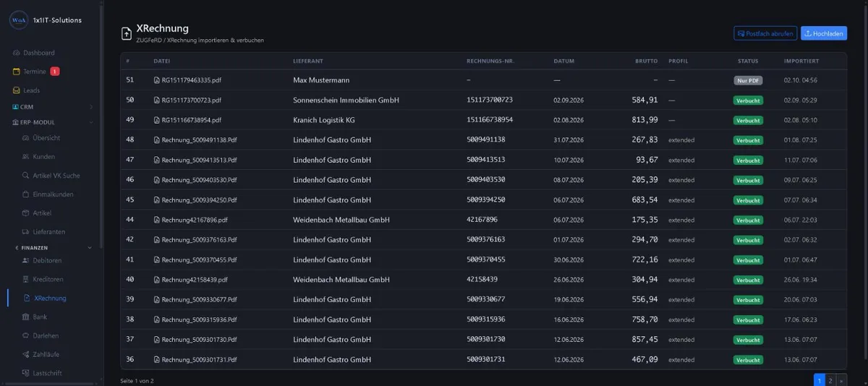The width and height of the screenshot is (868, 386).
Task: Click import time 13.06. 07:07 in row 36
Action: coord(800,359)
